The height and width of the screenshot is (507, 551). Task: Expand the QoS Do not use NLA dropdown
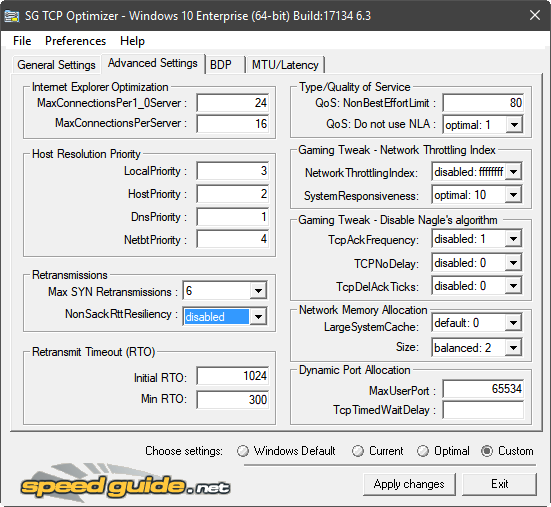[x=514, y=125]
